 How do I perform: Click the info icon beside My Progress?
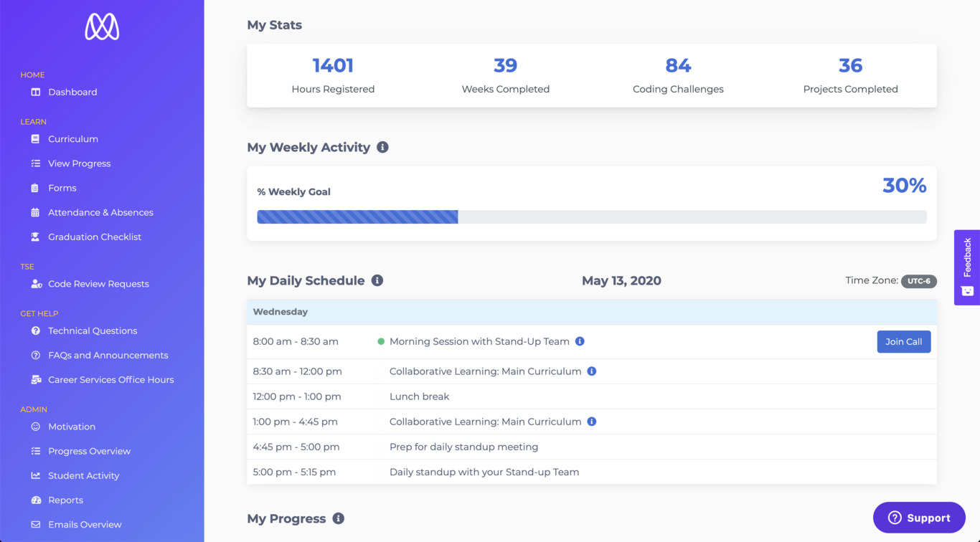[x=338, y=518]
